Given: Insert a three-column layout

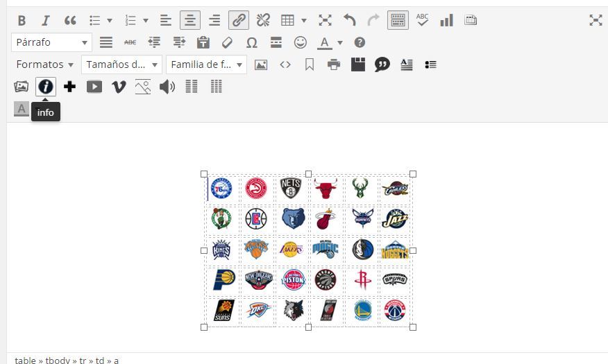Looking at the screenshot, I should coord(192,87).
